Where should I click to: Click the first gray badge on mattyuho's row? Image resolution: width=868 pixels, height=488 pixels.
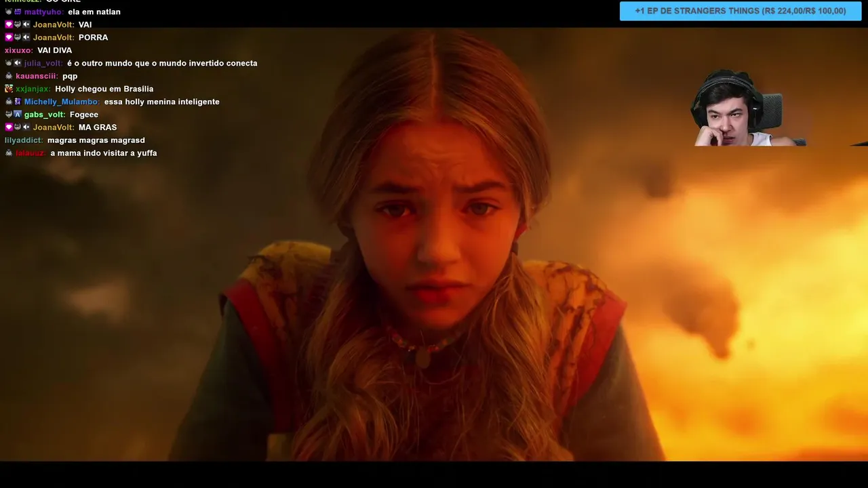click(x=9, y=12)
